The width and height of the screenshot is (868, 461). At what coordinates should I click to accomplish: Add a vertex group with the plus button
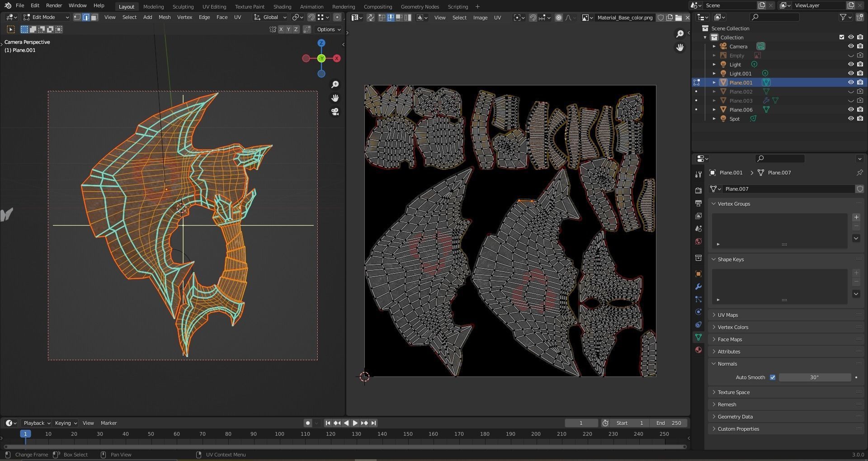856,217
